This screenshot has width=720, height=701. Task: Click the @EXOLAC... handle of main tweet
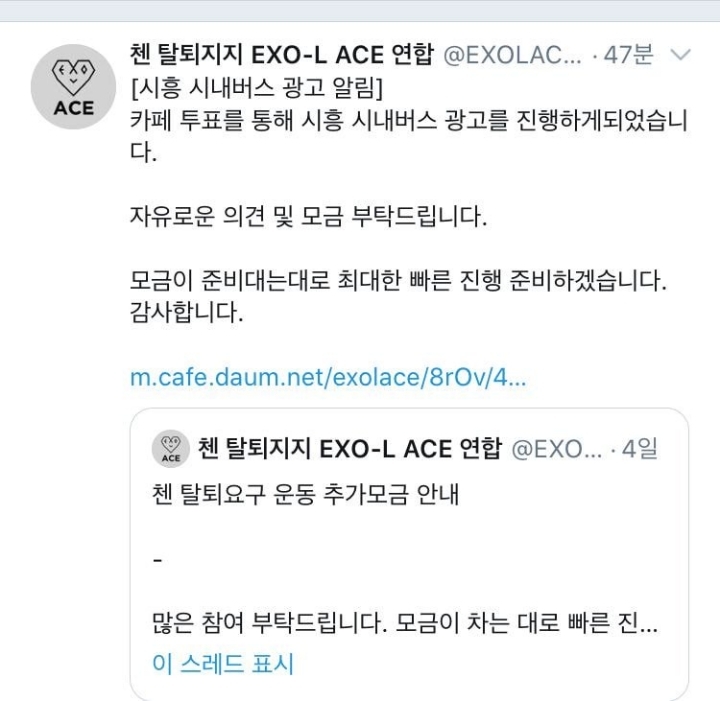512,56
